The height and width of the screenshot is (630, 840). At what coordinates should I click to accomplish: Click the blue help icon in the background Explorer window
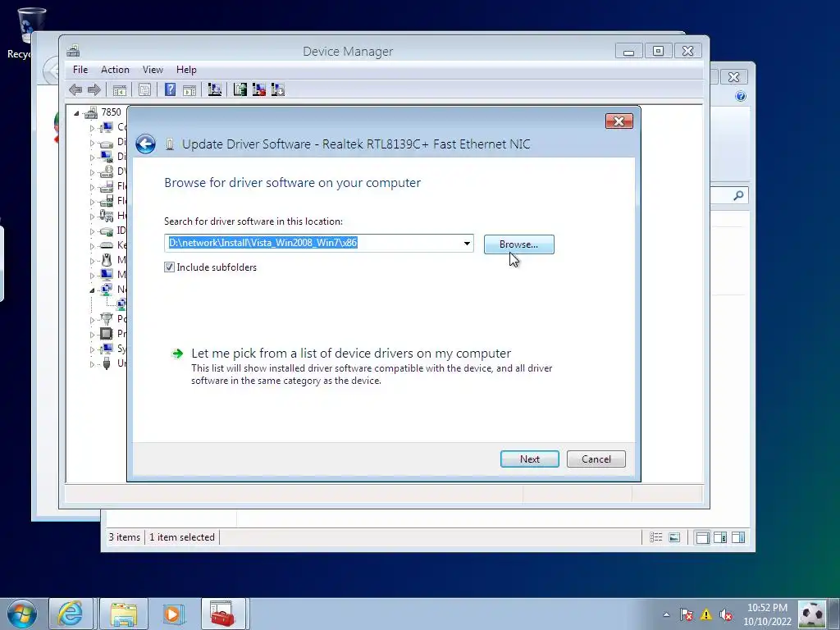(x=741, y=97)
